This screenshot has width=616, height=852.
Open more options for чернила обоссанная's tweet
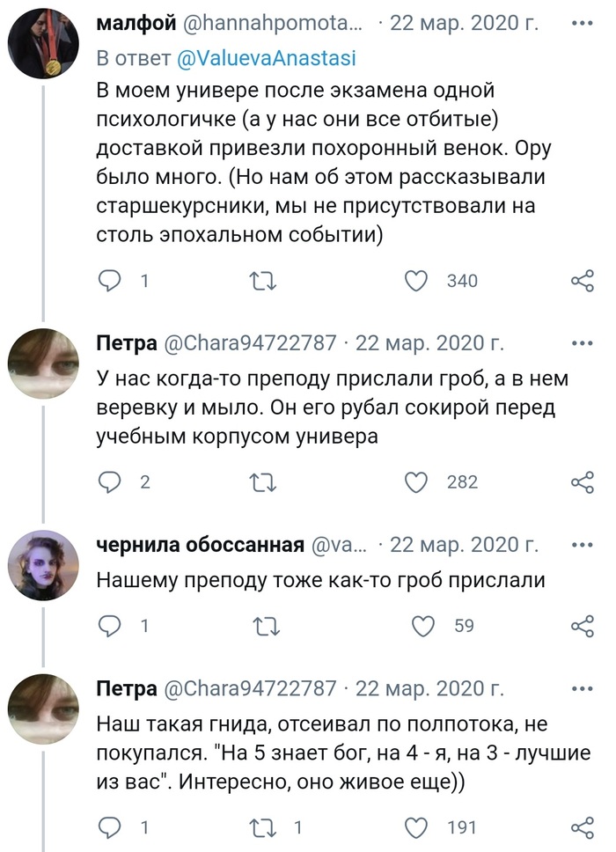583,544
